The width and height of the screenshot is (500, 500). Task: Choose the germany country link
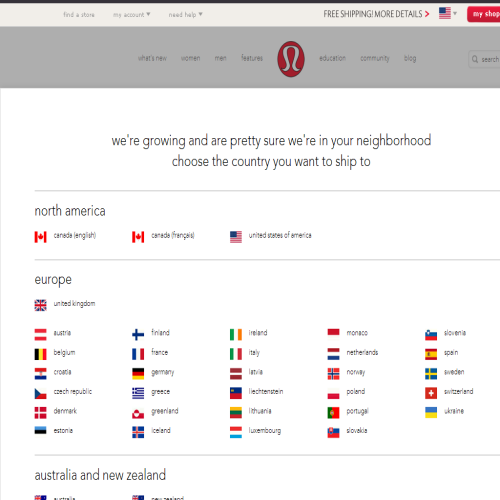(163, 372)
